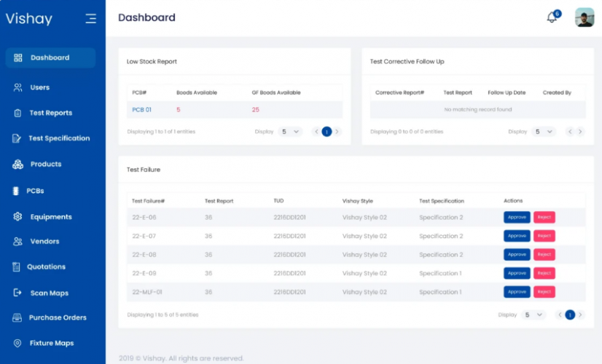
Task: Click Follow Up Date column header
Action: [x=507, y=93]
